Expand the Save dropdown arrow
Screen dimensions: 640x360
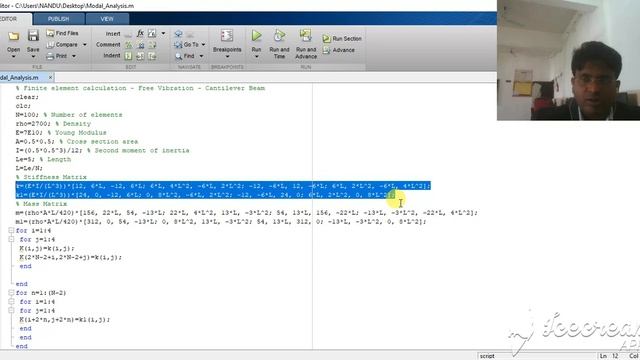point(33,56)
